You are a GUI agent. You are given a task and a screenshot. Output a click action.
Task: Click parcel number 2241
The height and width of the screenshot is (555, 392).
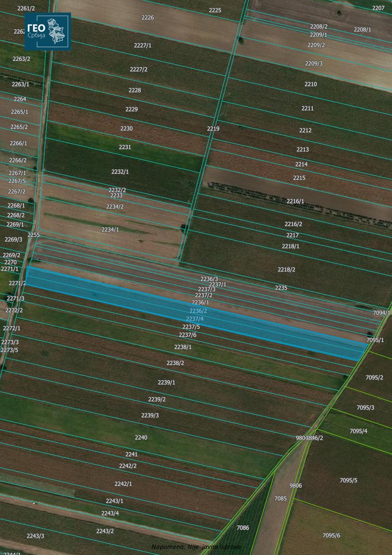(132, 454)
